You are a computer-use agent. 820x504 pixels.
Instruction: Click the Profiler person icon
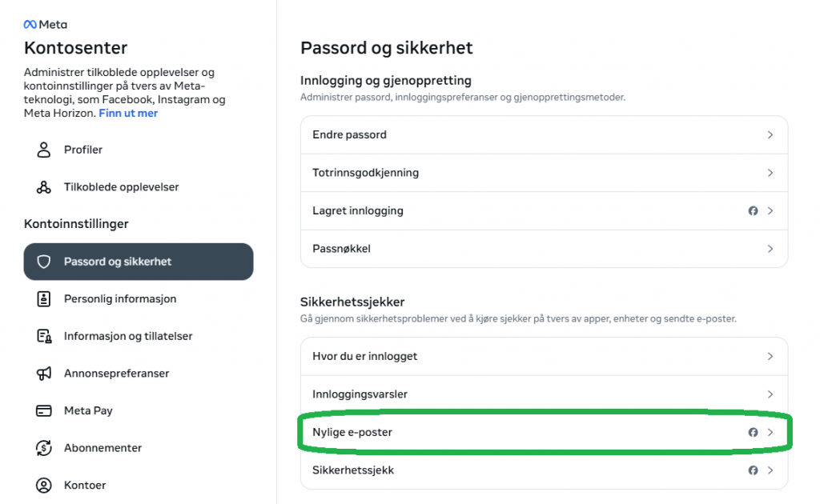pos(44,150)
